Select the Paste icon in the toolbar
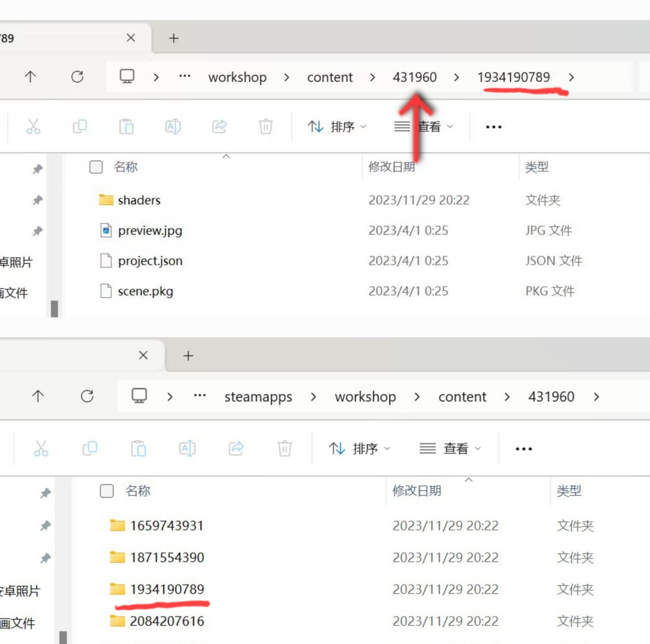Image resolution: width=650 pixels, height=644 pixels. [x=126, y=126]
